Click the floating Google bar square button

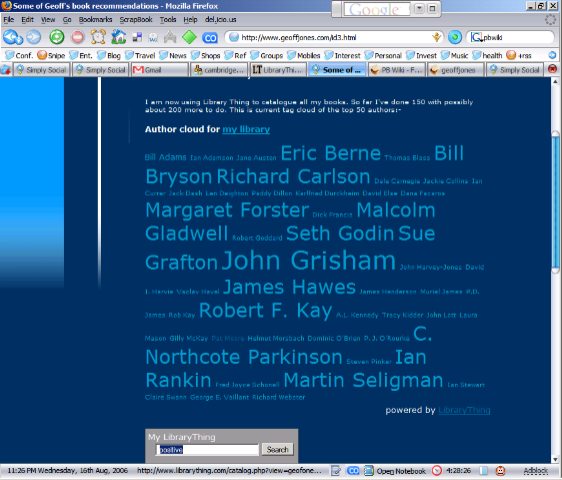tap(432, 9)
